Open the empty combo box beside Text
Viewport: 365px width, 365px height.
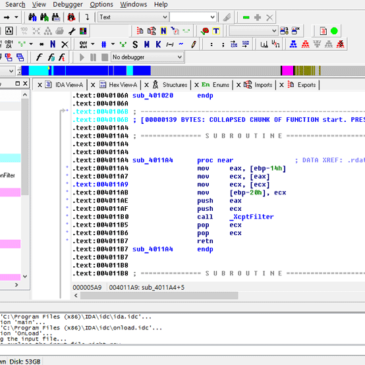[x=193, y=17]
